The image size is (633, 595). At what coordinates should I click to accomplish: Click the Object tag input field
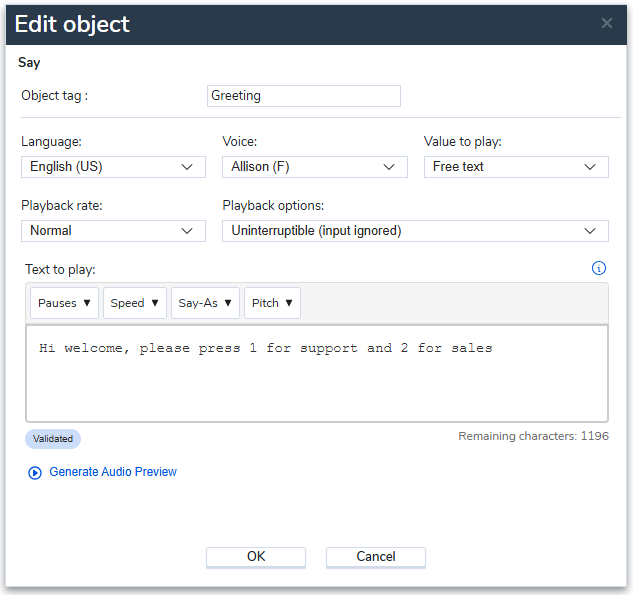pyautogui.click(x=303, y=96)
